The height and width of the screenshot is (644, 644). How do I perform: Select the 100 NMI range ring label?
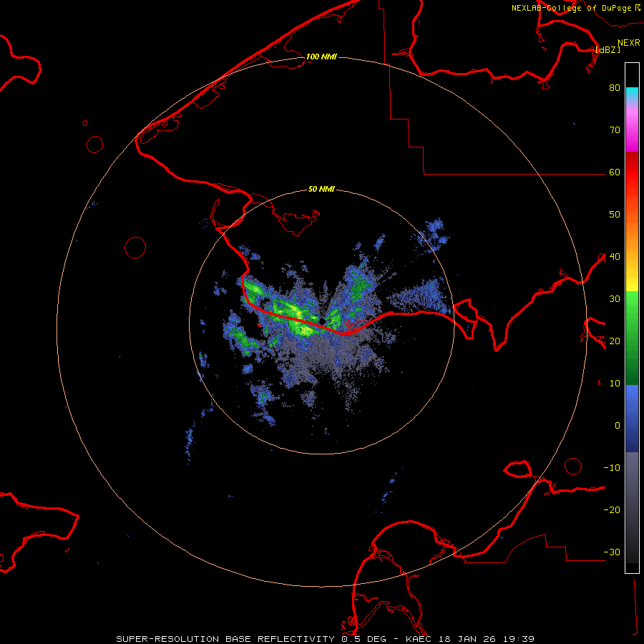point(321,57)
